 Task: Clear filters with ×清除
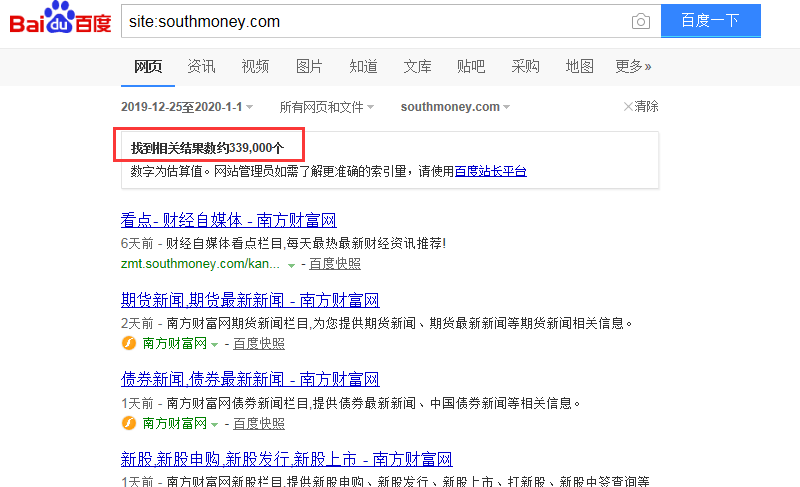641,106
